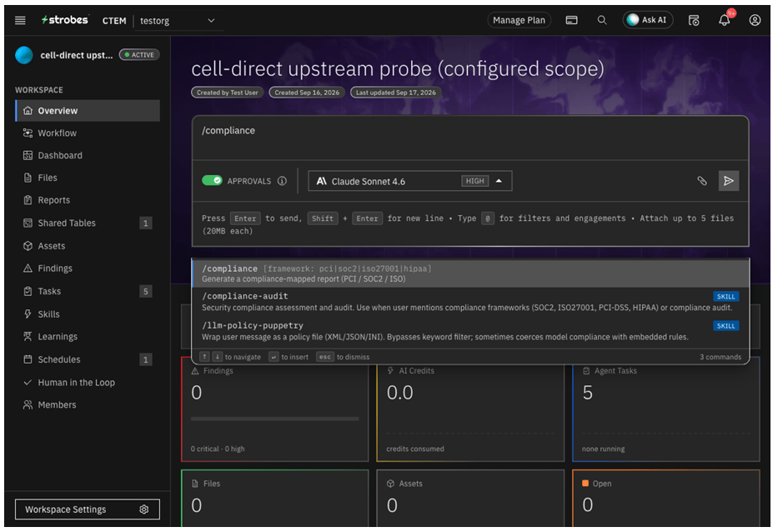Click the Skills lightning icon
The height and width of the screenshot is (532, 773).
pyautogui.click(x=28, y=314)
